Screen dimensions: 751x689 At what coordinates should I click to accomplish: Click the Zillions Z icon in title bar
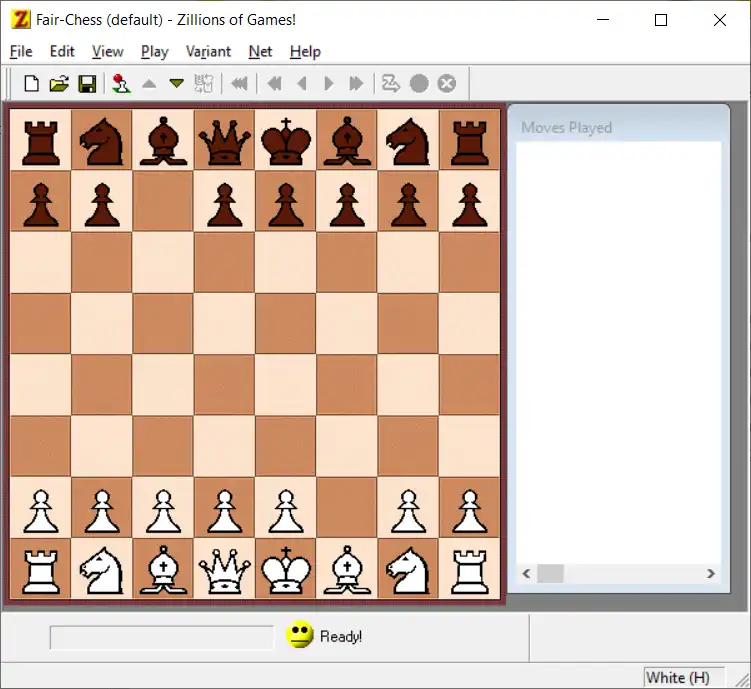point(20,20)
